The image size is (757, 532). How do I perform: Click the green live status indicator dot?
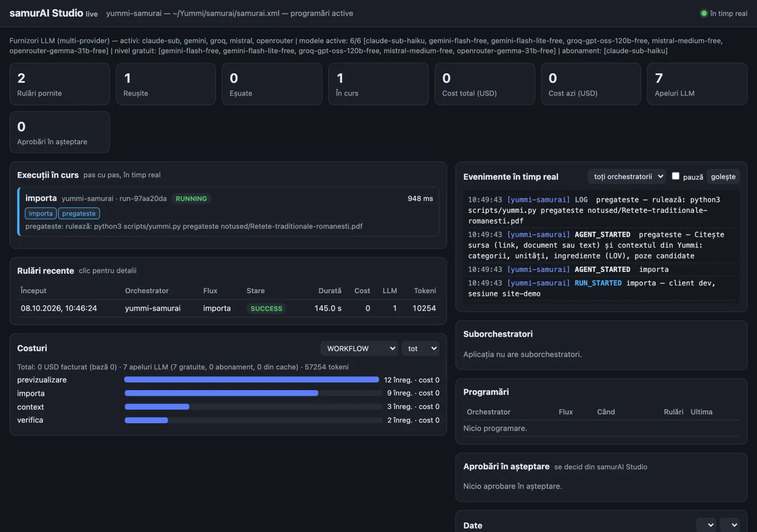click(704, 13)
